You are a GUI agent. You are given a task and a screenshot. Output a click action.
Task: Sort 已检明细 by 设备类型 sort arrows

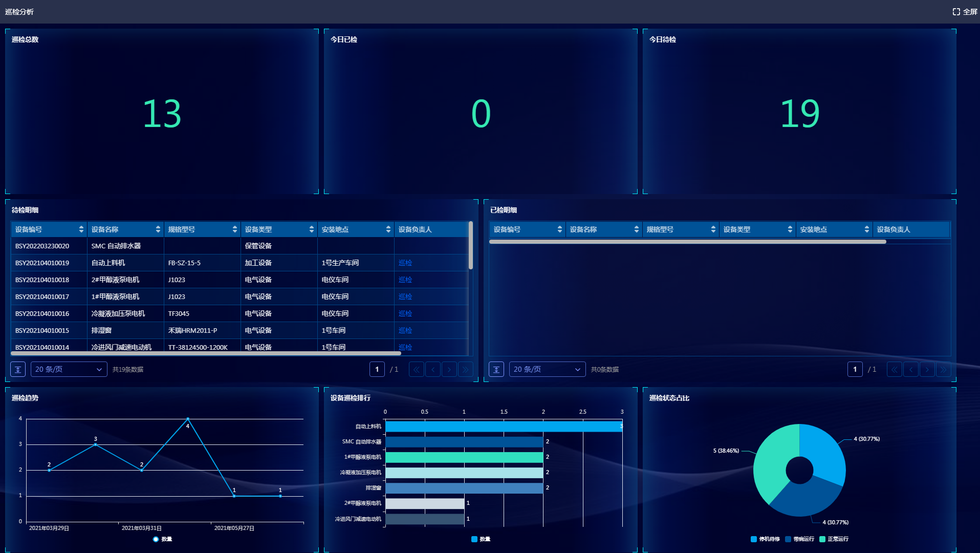(x=790, y=229)
